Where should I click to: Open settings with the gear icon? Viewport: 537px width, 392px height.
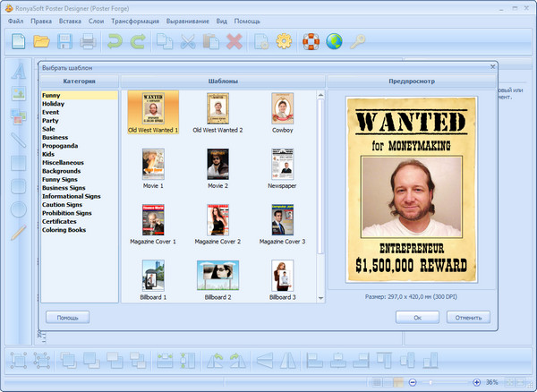(x=284, y=40)
